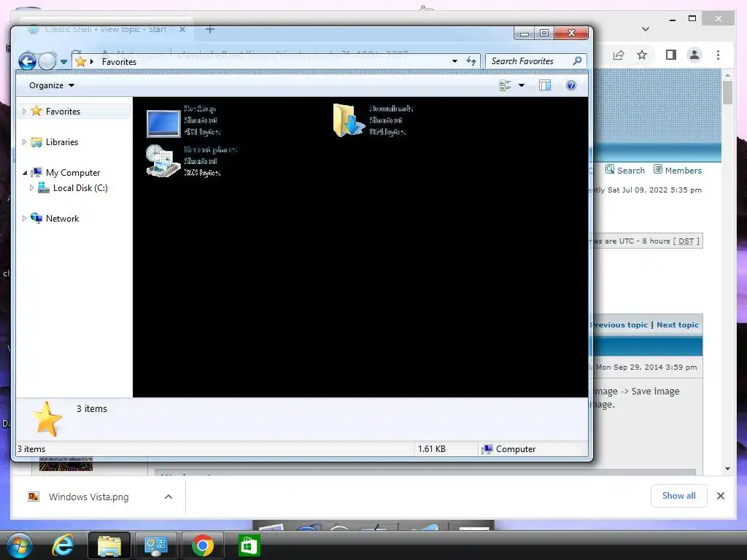Expand the Local Disk (C:) node
Image resolution: width=747 pixels, height=560 pixels.
(31, 188)
